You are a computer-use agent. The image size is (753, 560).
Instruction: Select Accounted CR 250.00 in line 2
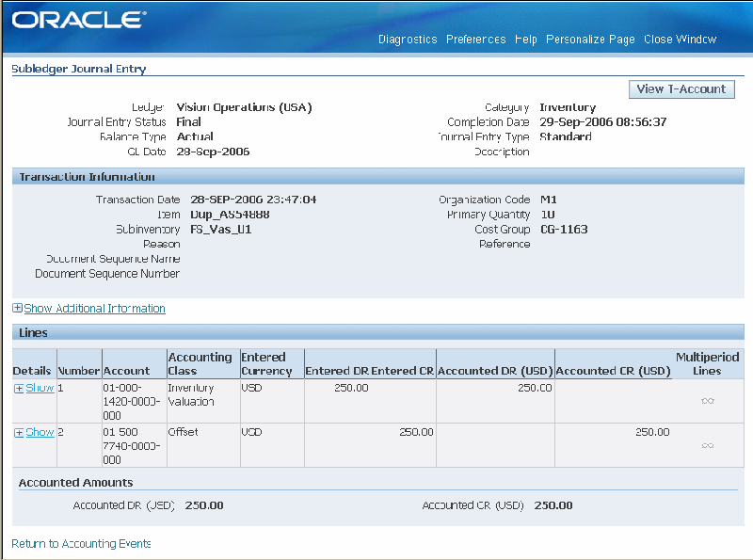[x=652, y=432]
